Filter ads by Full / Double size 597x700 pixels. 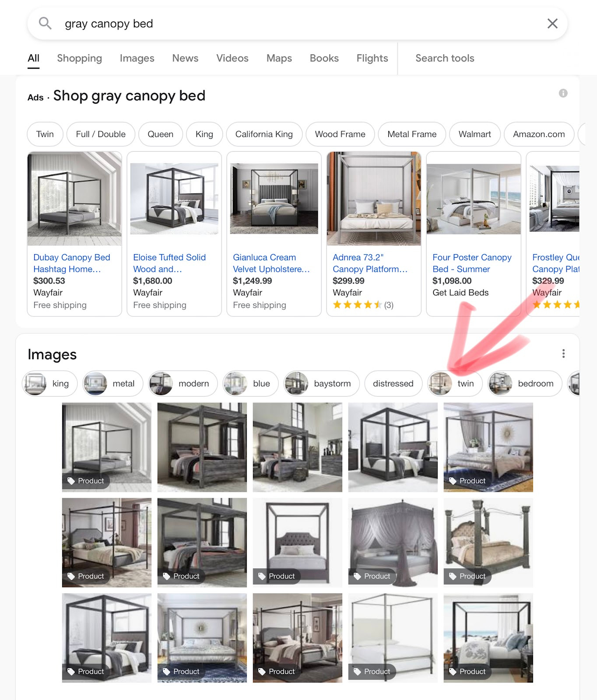[x=101, y=134]
